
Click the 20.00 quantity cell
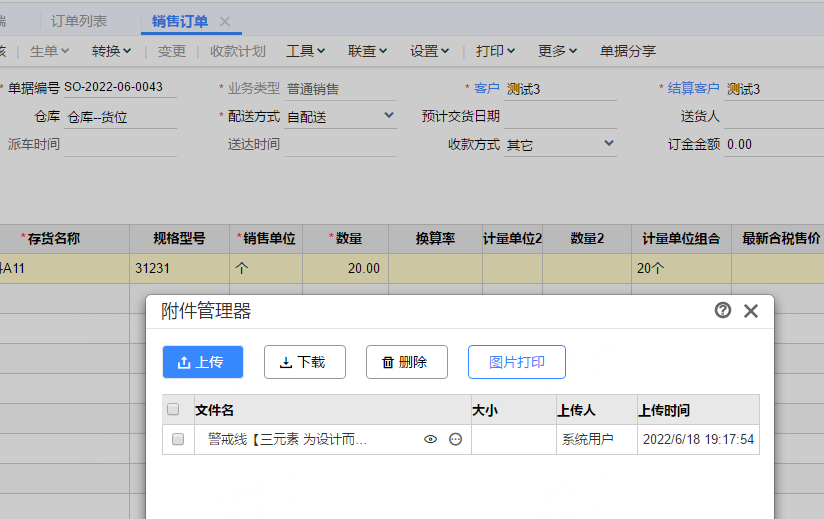(x=346, y=268)
